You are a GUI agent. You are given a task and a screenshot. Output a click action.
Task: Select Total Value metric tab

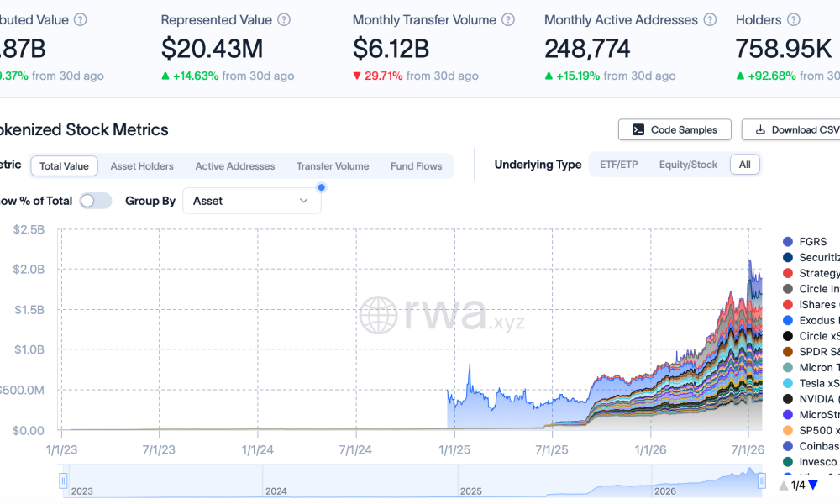tap(65, 166)
